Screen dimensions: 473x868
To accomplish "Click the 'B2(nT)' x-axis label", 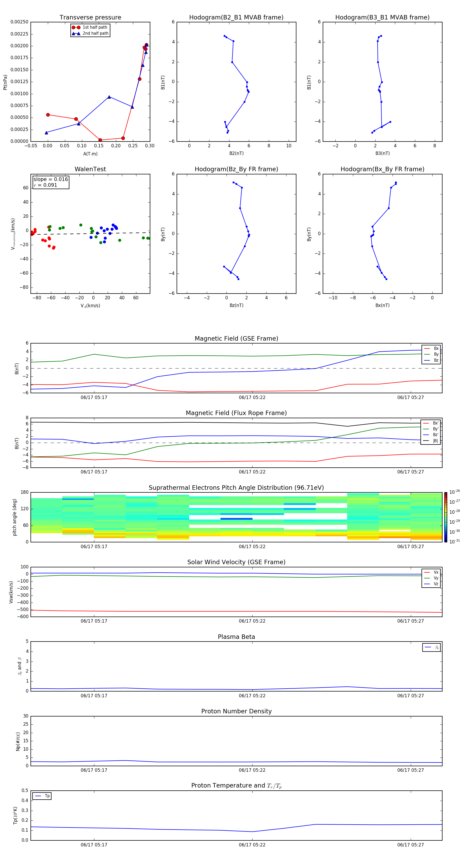I will tap(236, 153).
